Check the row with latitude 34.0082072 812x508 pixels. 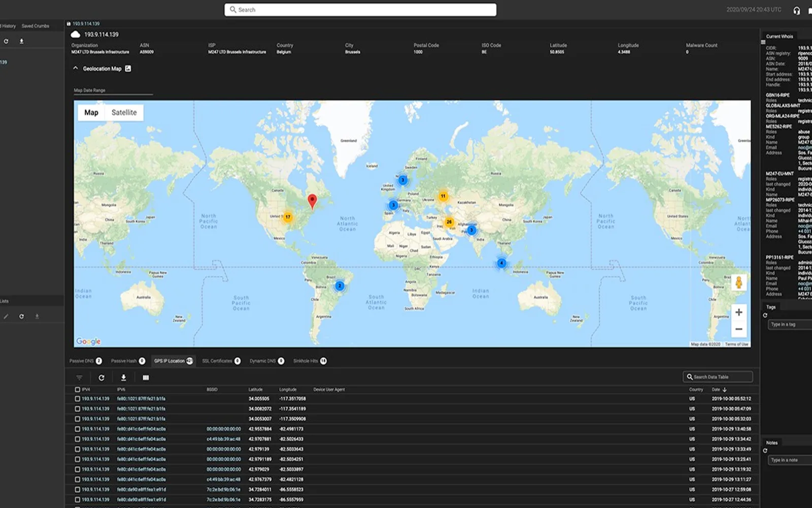78,409
